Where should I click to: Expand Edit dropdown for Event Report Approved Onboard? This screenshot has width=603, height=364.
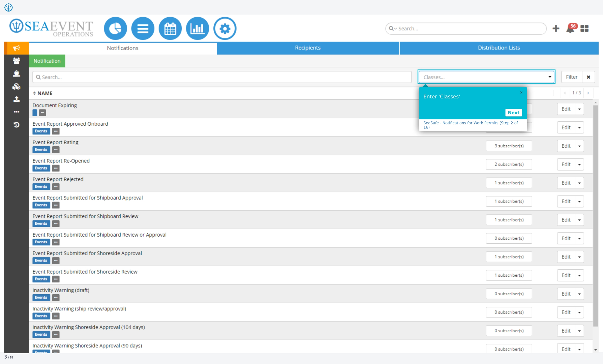(579, 128)
